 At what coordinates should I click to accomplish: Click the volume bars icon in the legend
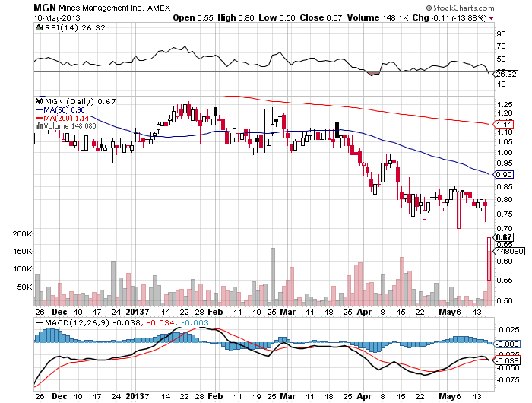tap(39, 126)
